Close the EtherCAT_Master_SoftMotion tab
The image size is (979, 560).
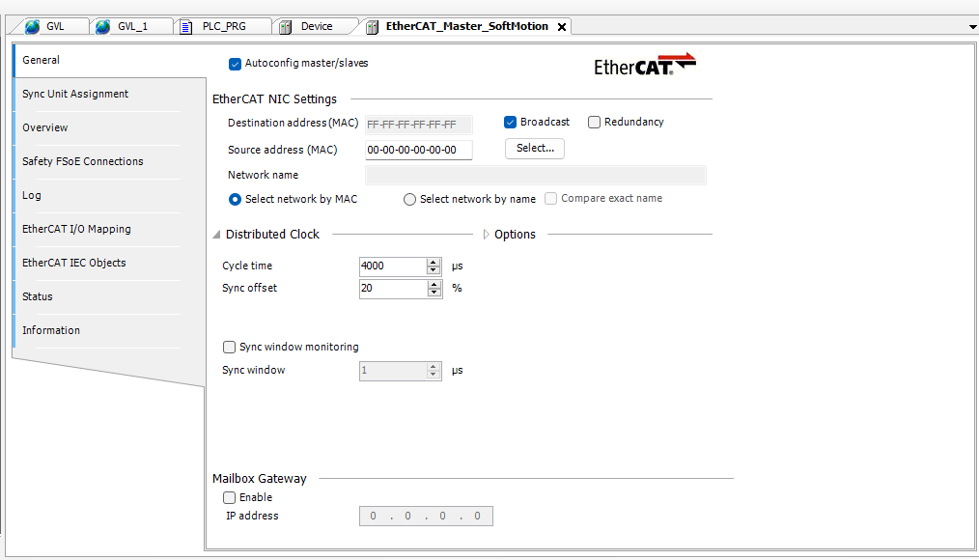(562, 27)
